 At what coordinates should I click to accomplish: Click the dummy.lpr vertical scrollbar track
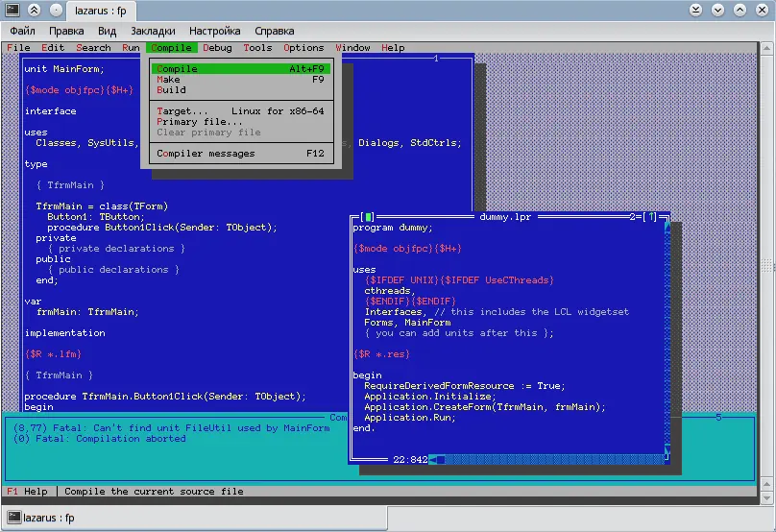pyautogui.click(x=667, y=338)
